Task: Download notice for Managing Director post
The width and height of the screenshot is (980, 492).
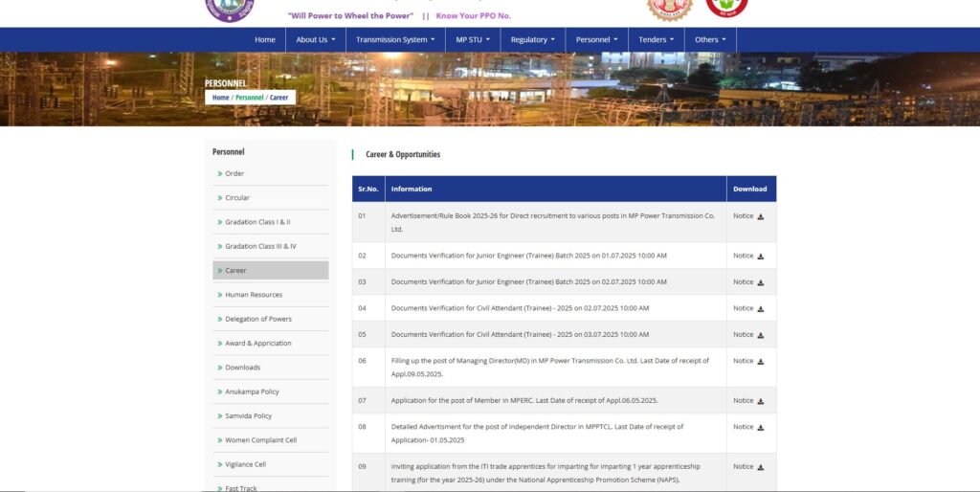Action: click(x=748, y=361)
